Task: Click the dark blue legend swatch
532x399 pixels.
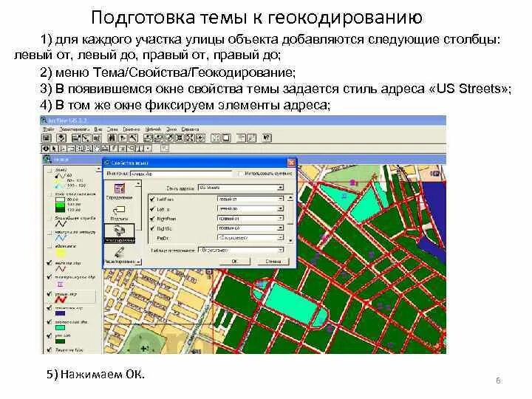Action: [60, 313]
